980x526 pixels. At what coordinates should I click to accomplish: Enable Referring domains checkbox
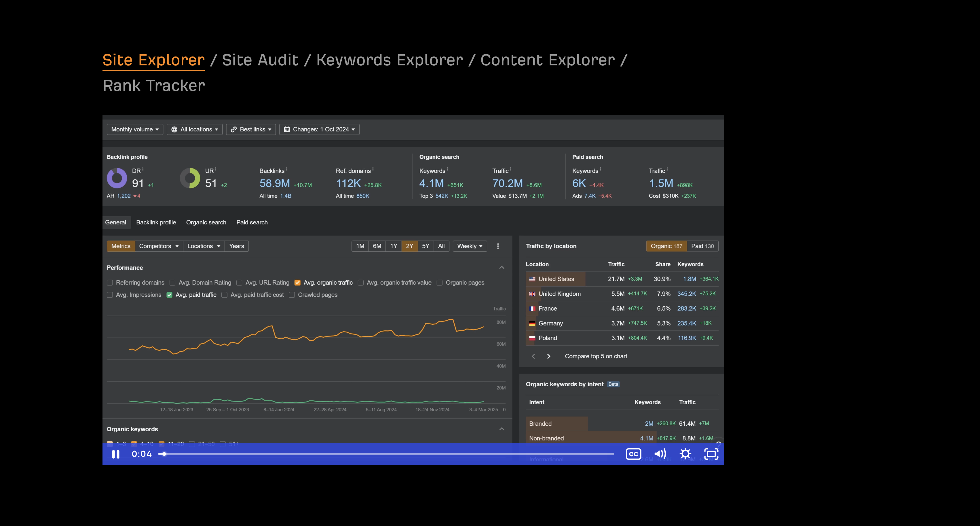pyautogui.click(x=110, y=283)
